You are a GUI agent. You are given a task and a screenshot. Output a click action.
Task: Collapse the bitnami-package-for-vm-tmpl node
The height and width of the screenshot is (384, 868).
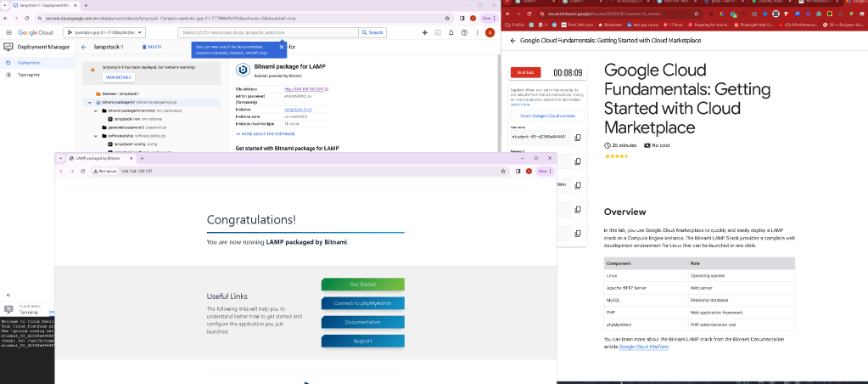click(x=96, y=110)
